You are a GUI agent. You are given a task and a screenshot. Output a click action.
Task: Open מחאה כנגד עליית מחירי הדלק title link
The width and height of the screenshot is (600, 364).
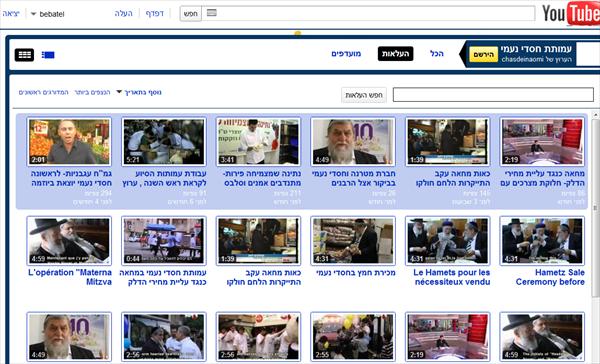tap(543, 178)
